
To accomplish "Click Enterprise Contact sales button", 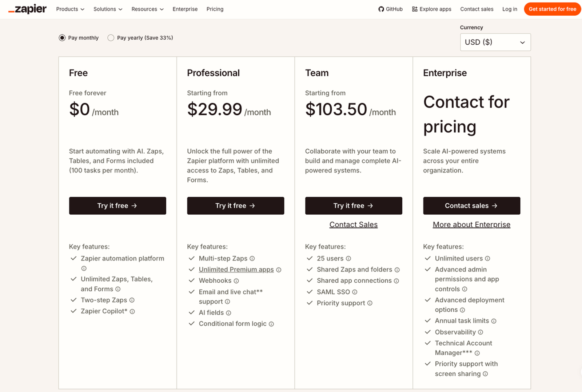I will [x=471, y=206].
